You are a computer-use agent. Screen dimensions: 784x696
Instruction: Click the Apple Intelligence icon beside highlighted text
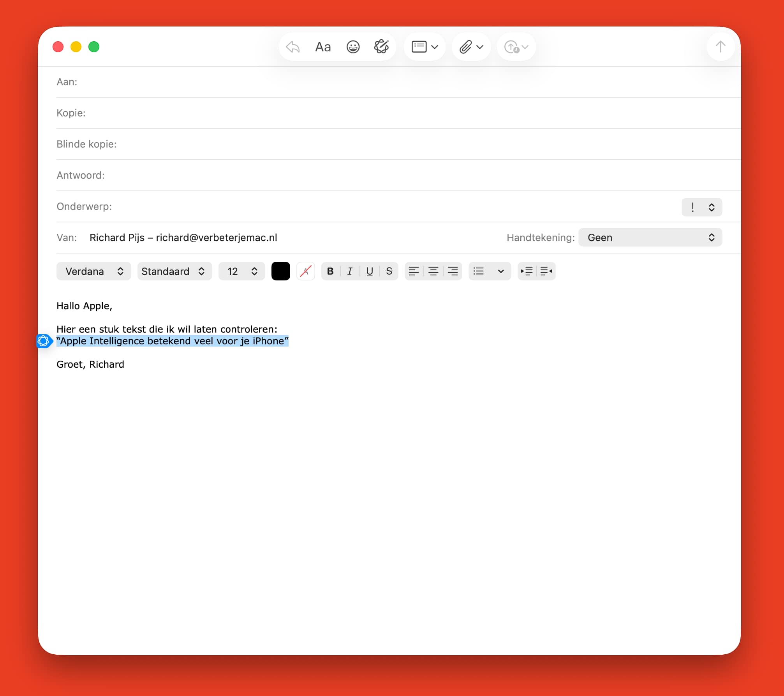[44, 341]
